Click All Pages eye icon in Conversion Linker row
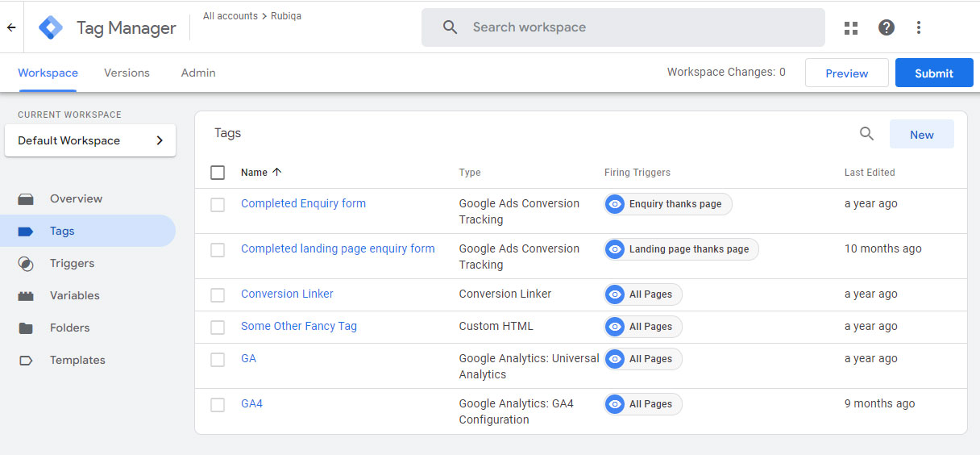980x455 pixels. [615, 294]
